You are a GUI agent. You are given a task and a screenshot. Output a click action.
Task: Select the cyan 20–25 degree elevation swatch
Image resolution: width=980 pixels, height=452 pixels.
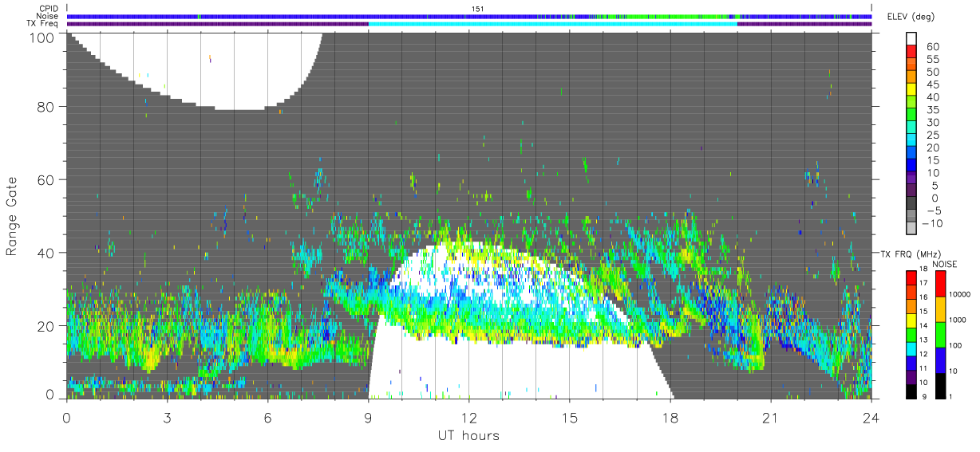point(912,140)
